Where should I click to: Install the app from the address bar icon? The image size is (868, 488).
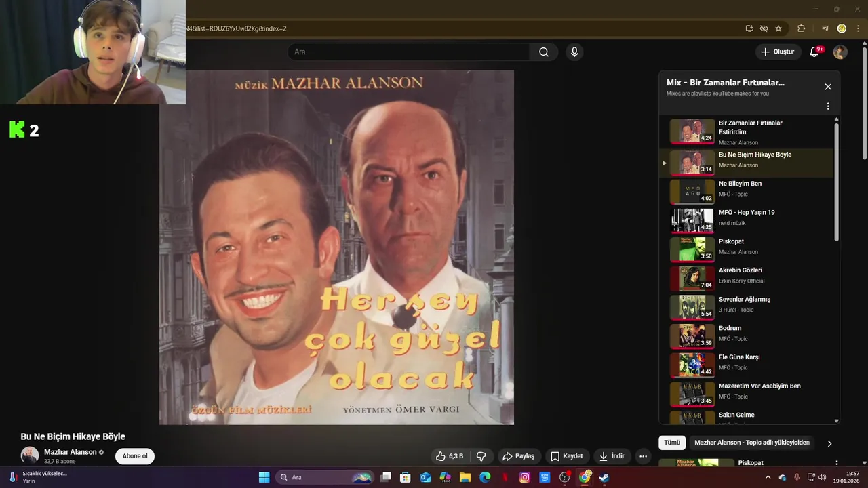point(749,28)
